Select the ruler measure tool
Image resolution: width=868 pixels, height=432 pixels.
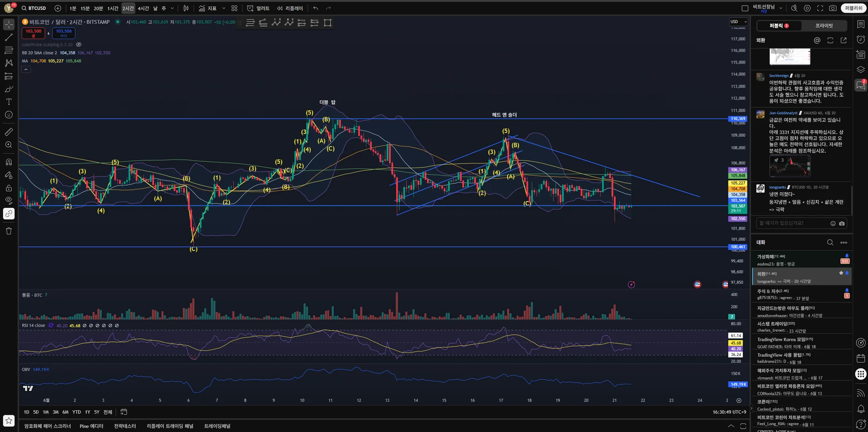click(9, 132)
